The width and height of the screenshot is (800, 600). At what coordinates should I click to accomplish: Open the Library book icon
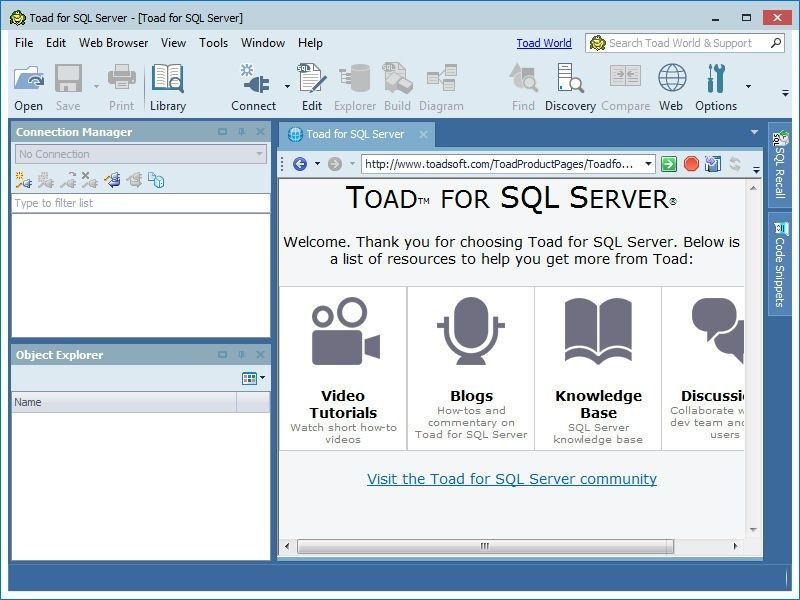(x=168, y=78)
